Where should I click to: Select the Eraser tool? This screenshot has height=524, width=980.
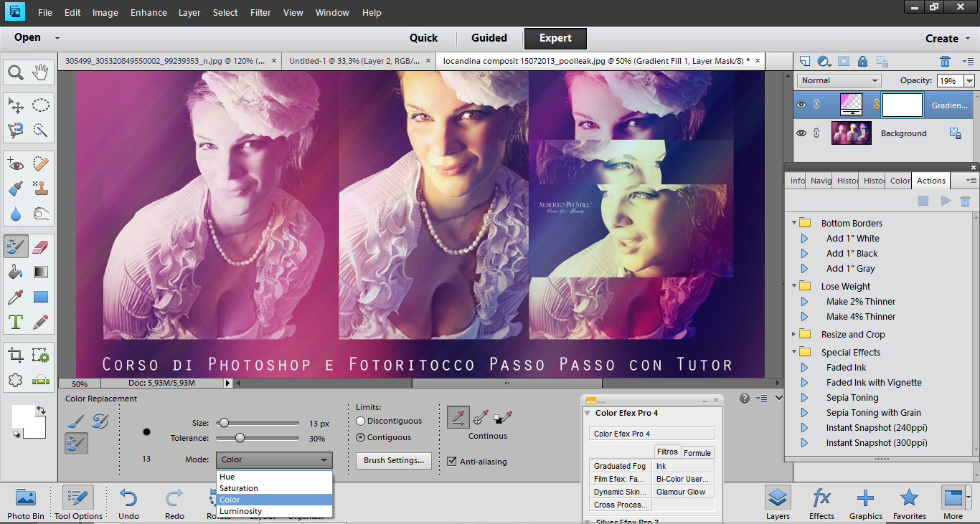point(40,247)
